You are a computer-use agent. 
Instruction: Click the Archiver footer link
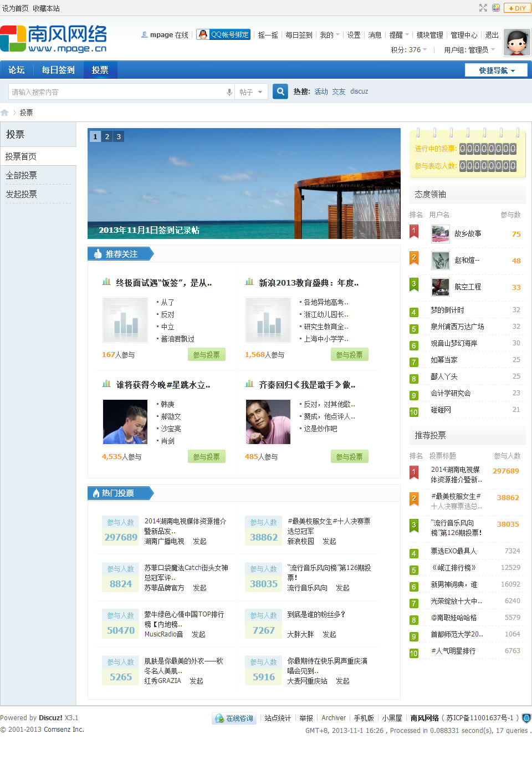[x=334, y=718]
